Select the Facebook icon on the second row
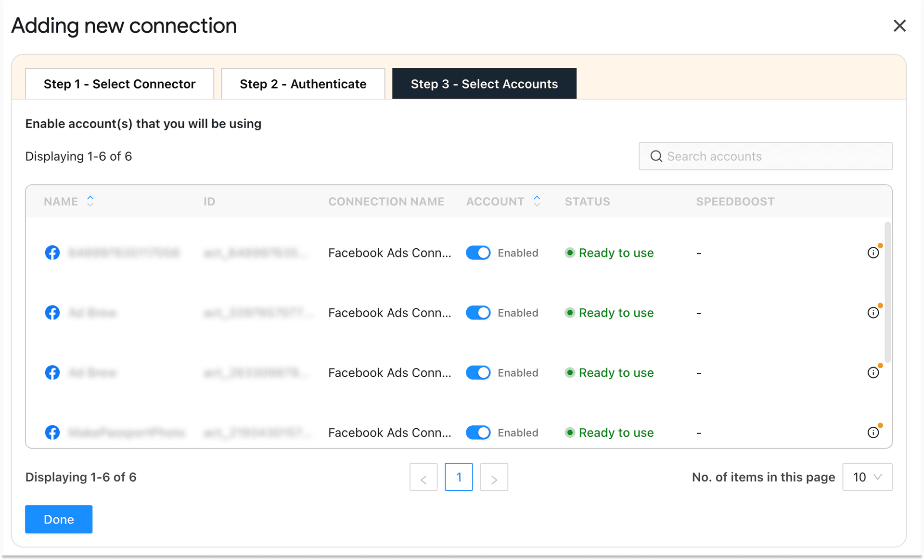 [x=52, y=312]
